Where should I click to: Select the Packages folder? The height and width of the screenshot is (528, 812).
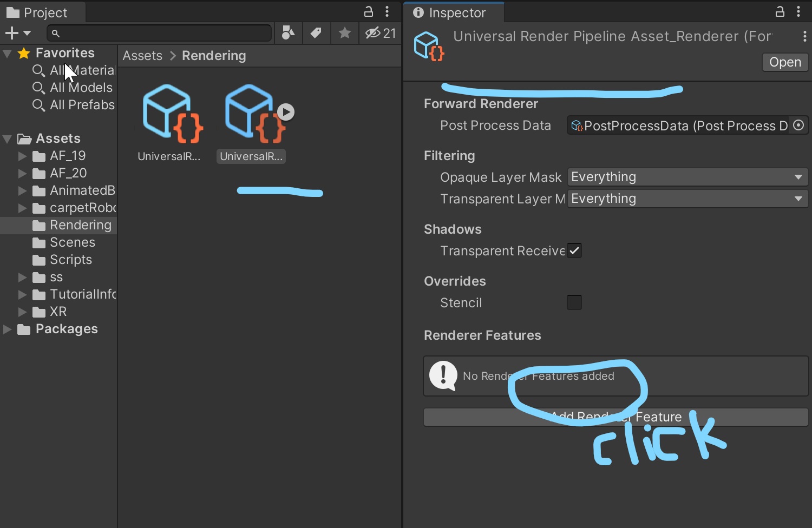coord(58,329)
